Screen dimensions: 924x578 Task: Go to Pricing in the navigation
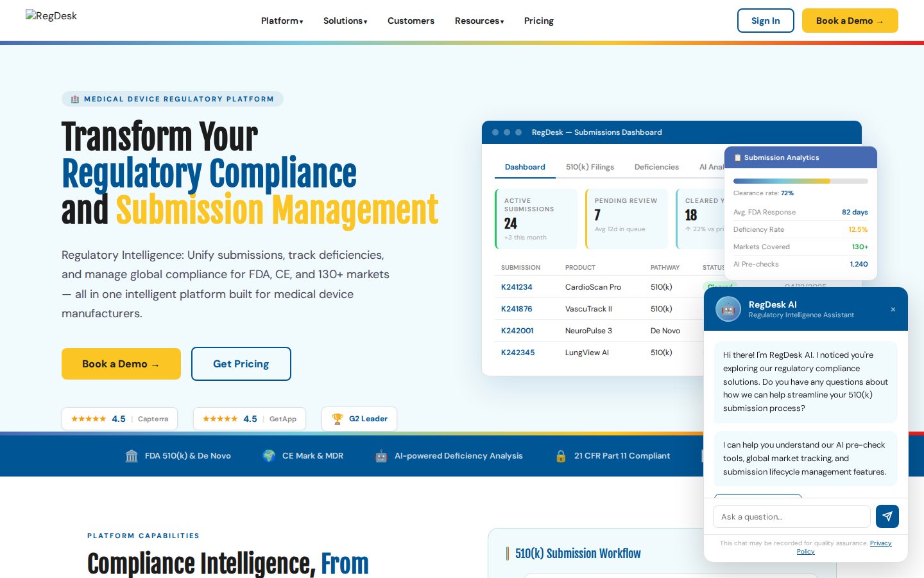(539, 21)
